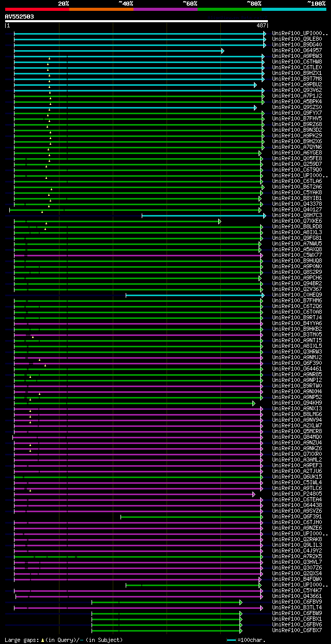Select the UniRef100_Q7XXR0 label
The width and height of the screenshot is (331, 644).
point(297,454)
